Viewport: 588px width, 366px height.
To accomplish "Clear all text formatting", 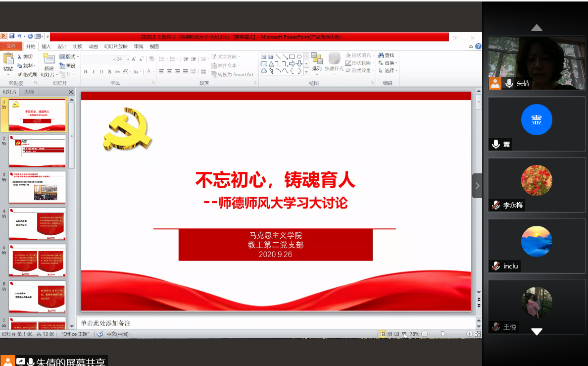I will coord(151,59).
